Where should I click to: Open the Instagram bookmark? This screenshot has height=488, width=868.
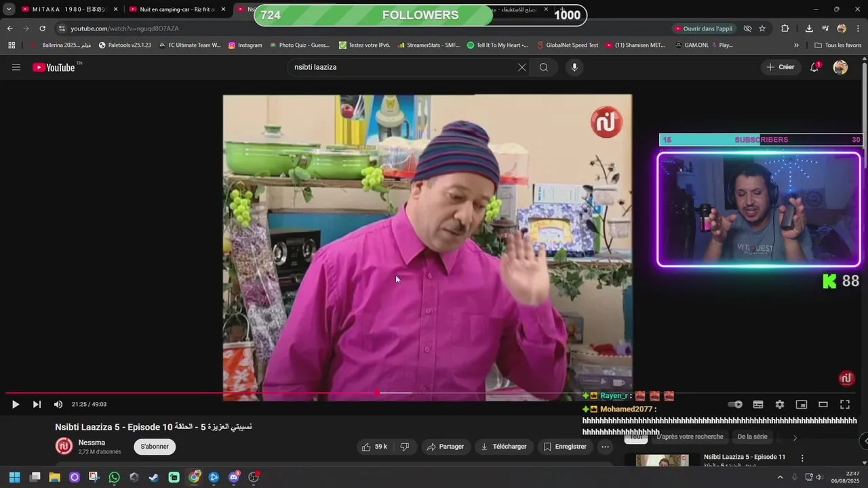245,45
